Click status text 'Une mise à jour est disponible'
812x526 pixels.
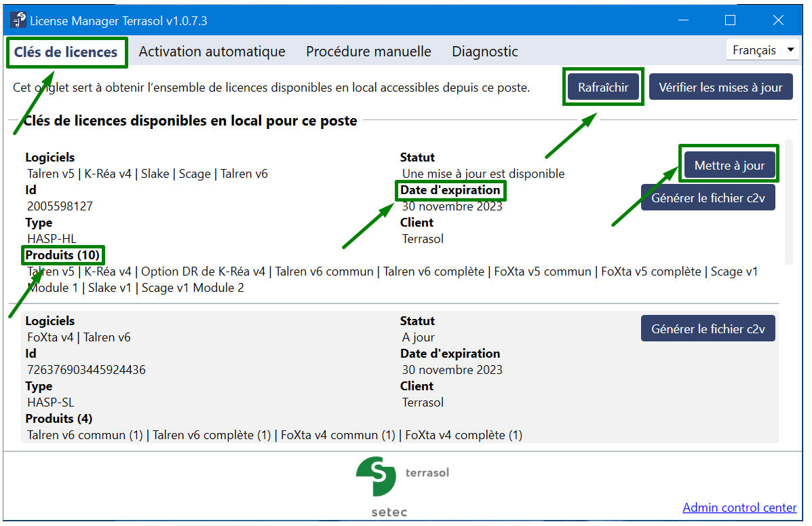coord(483,174)
